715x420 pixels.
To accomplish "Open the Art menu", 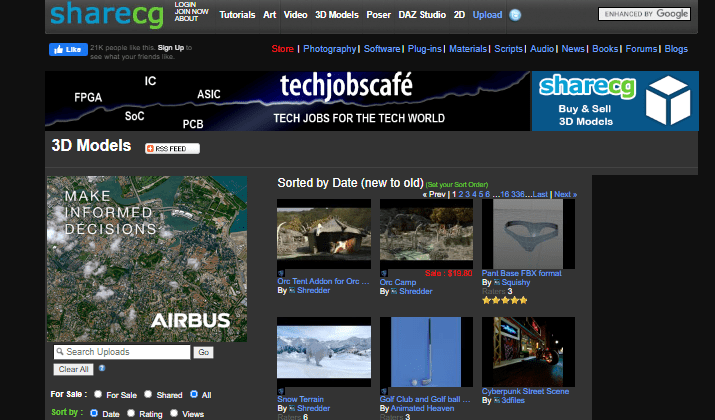I will pos(269,15).
